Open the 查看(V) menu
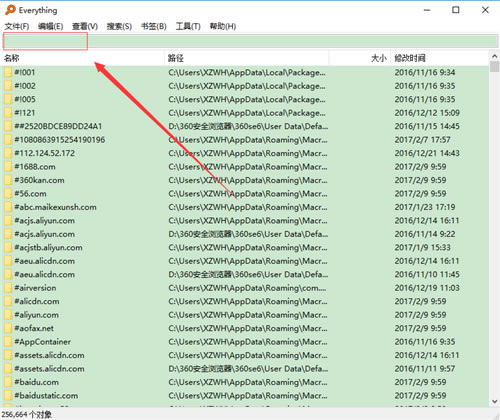Viewport: 500px width, 420px height. tap(85, 26)
